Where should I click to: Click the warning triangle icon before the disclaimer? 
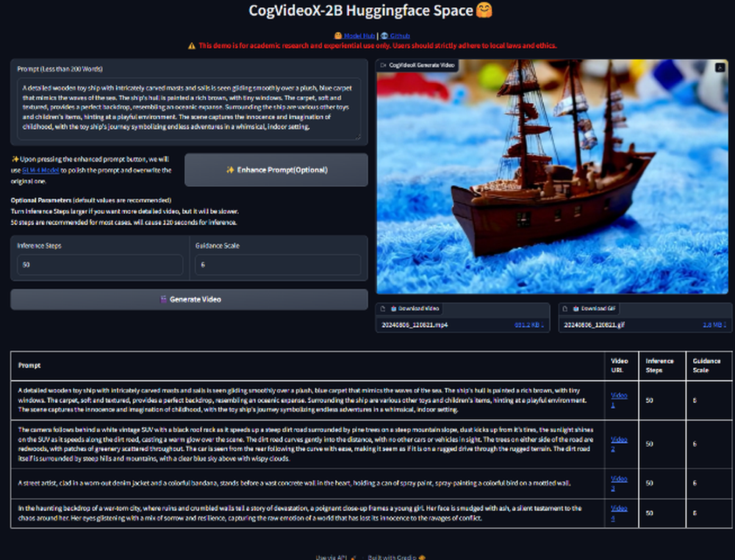coord(192,46)
